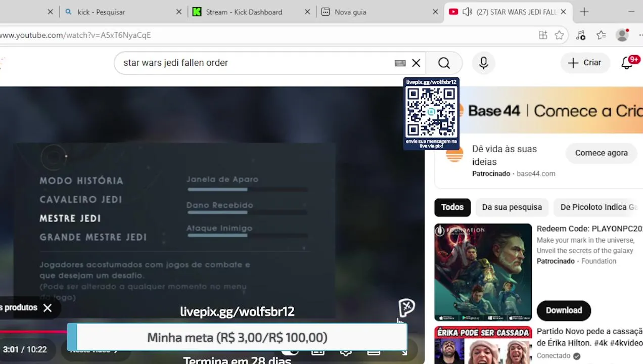
Task: Click the Minha meta donation goal bar
Action: pos(237,337)
